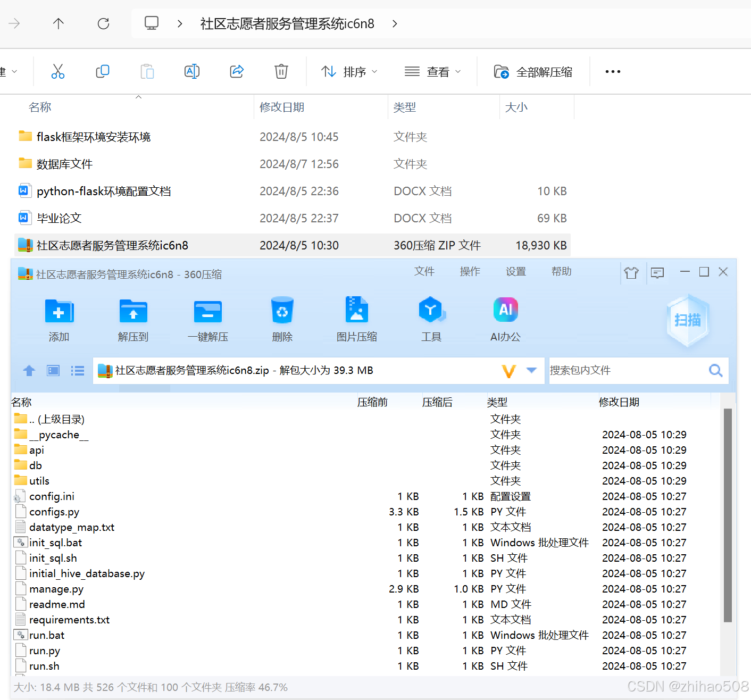Viewport: 751px width, 700px height.
Task: Expand the breadcrumb chevron after 社区志愿者服务管理系统ic6n8
Action: (x=395, y=23)
